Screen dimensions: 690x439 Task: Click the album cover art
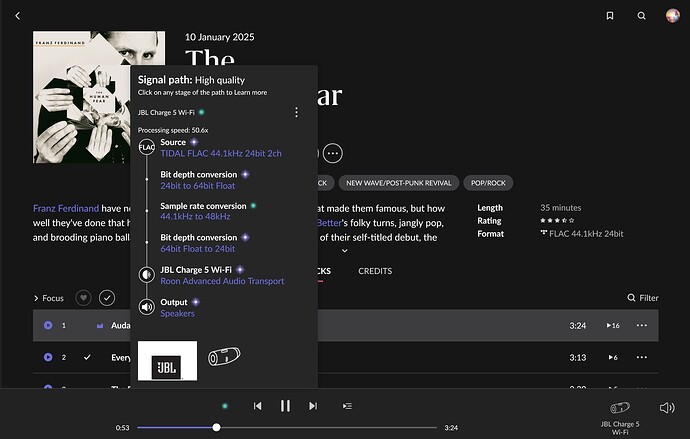(x=99, y=97)
